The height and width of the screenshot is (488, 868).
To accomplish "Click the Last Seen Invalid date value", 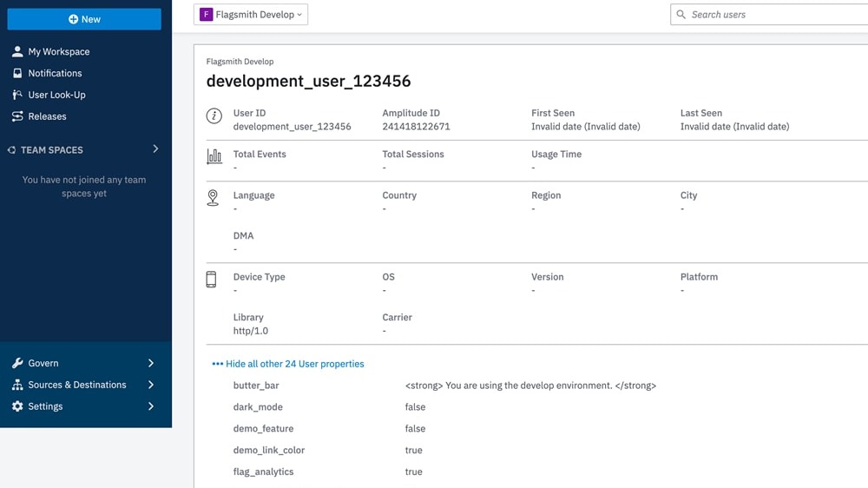I will [x=734, y=126].
